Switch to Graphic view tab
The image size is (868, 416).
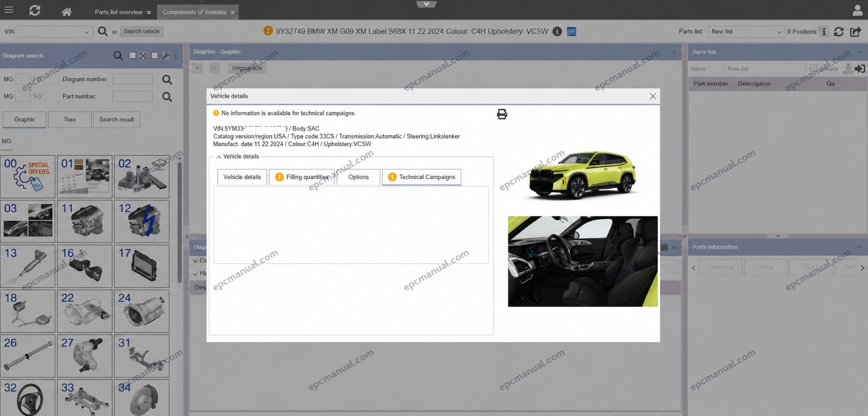pyautogui.click(x=24, y=119)
